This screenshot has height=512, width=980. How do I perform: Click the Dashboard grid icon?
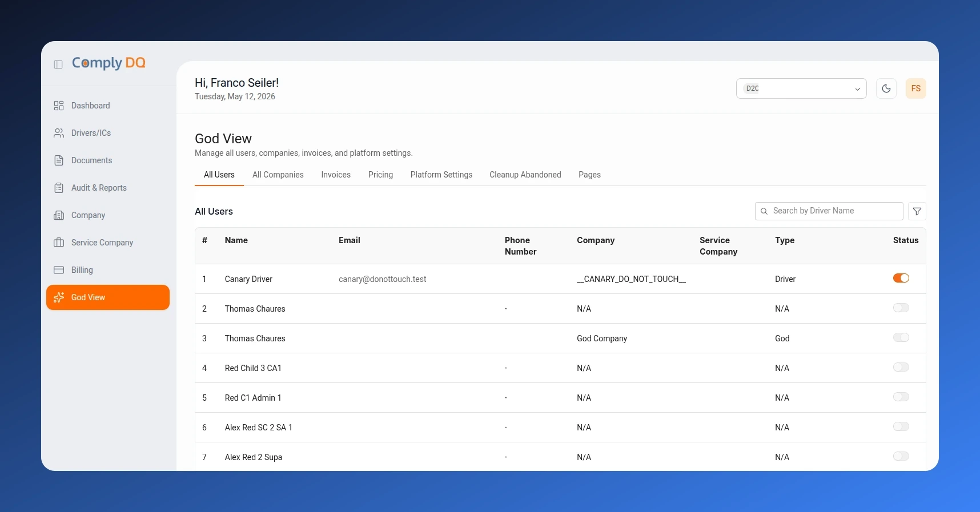[x=59, y=106]
